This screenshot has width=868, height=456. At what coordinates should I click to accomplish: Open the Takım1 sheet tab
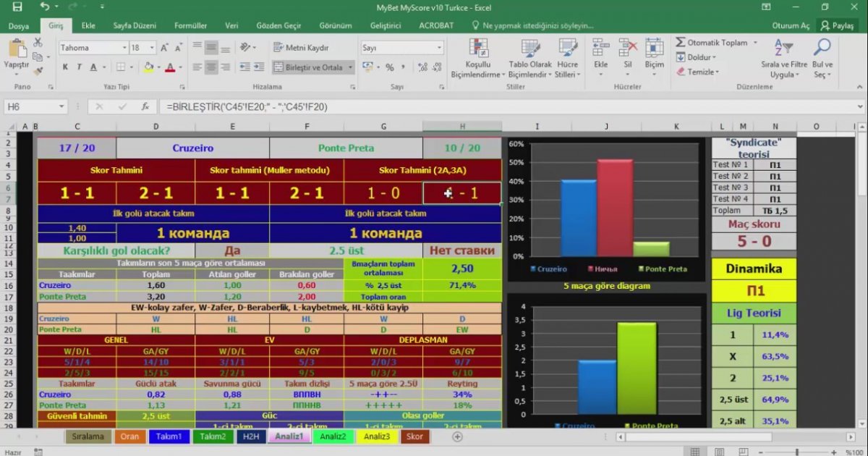(170, 436)
